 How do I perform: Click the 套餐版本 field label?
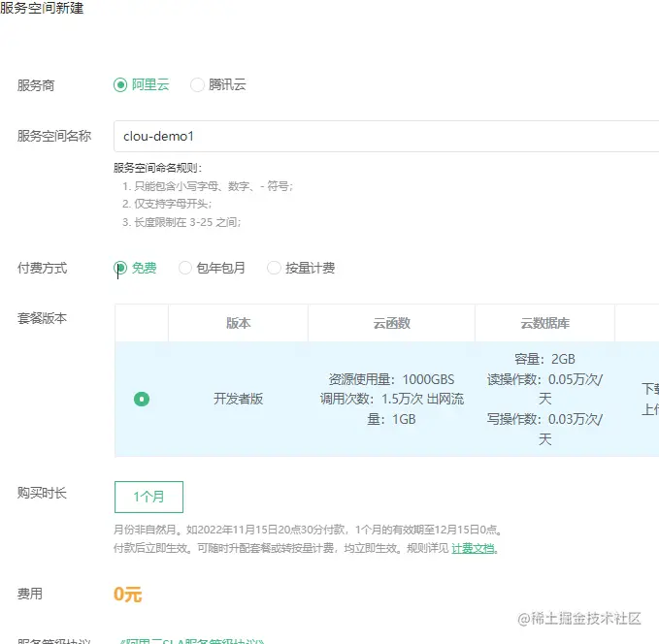(x=42, y=318)
